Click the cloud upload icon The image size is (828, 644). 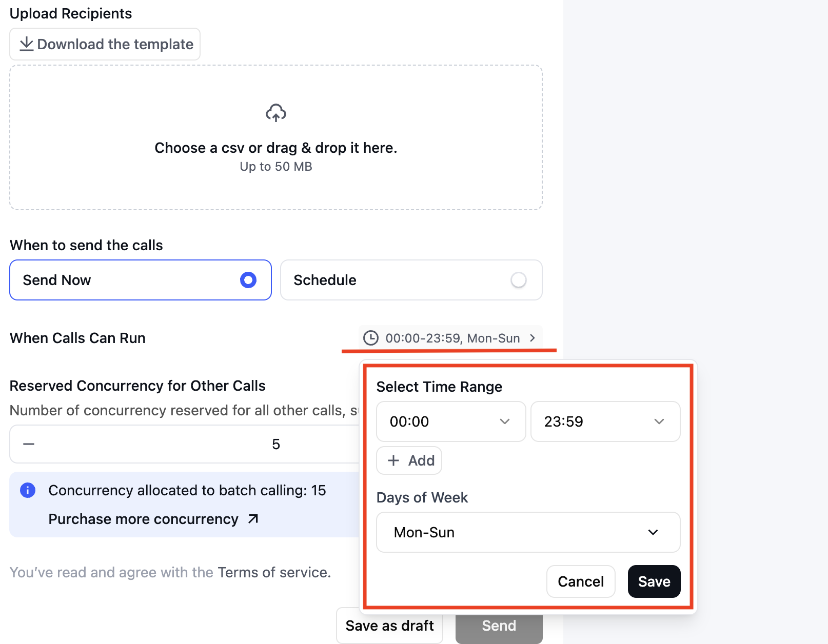[276, 113]
